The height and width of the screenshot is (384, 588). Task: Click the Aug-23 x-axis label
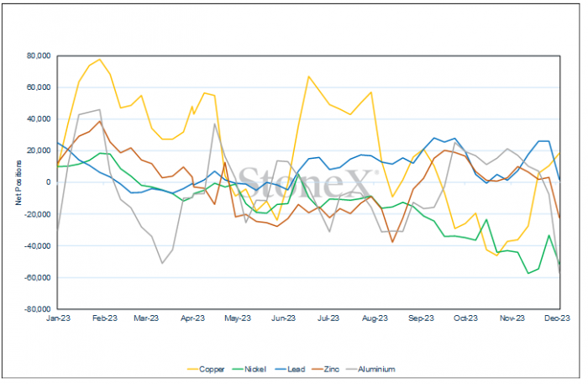pyautogui.click(x=375, y=318)
